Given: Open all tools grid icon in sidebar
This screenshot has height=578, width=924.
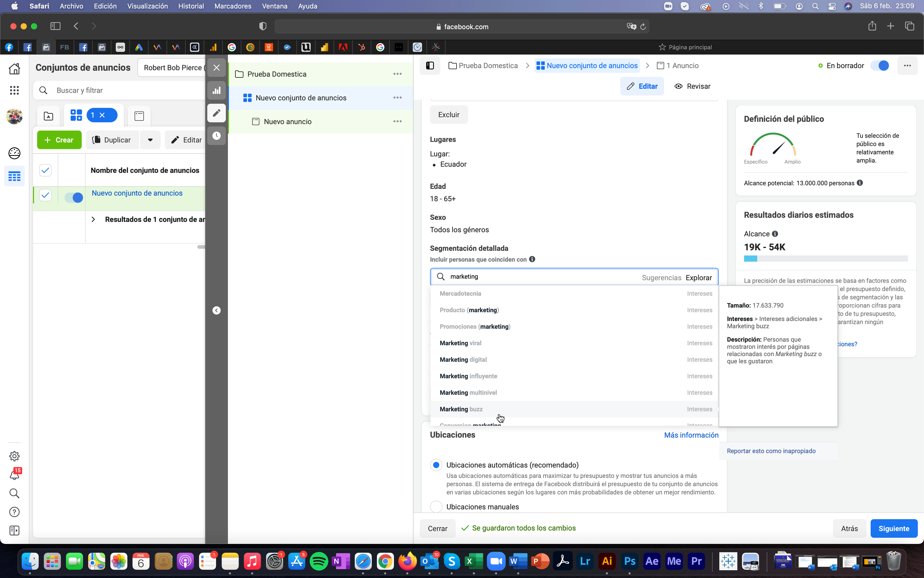Looking at the screenshot, I should 14,90.
